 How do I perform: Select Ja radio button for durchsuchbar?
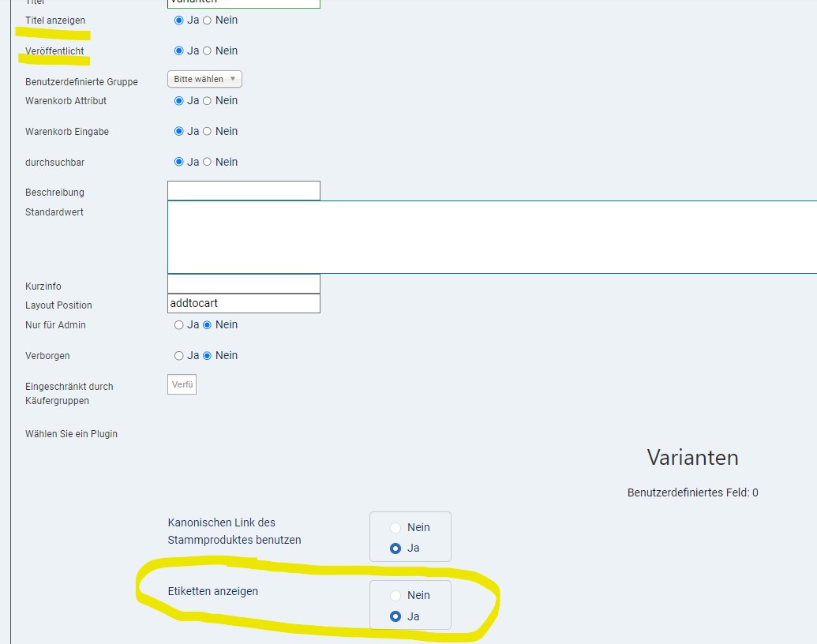[179, 163]
